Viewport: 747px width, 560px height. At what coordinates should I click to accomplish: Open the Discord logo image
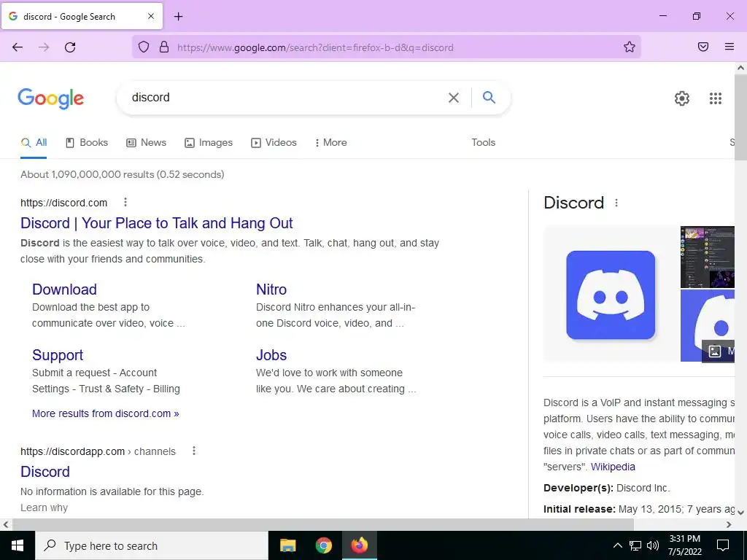[x=611, y=295]
